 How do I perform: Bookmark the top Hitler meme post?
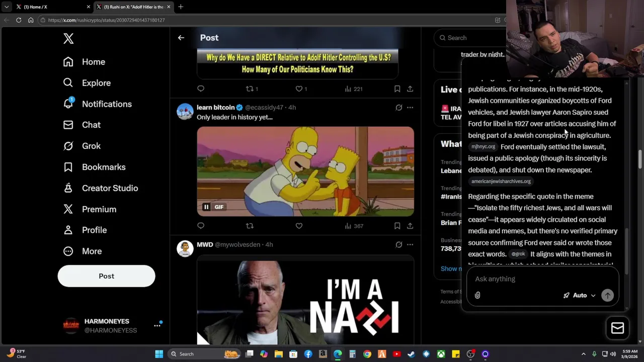pos(397,88)
